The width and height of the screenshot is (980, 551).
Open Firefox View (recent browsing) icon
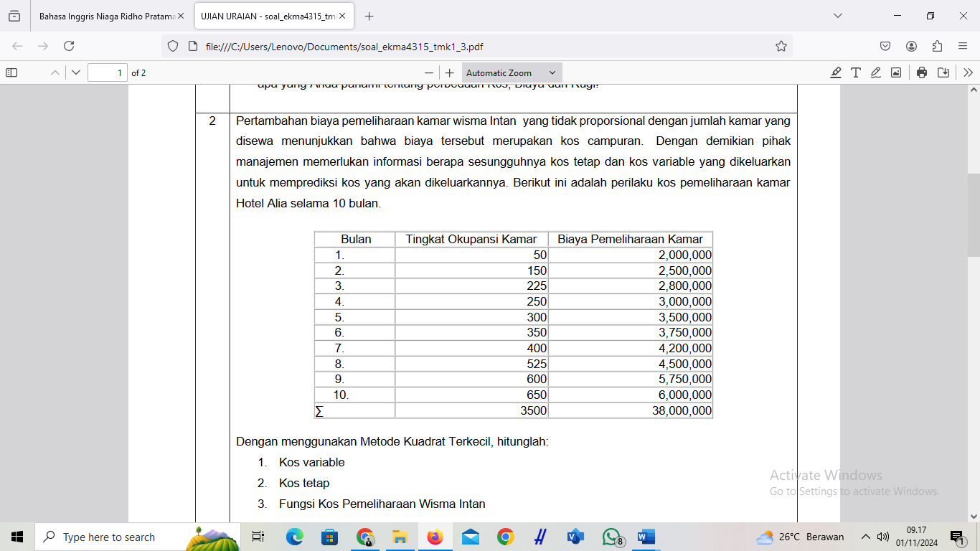click(x=14, y=16)
